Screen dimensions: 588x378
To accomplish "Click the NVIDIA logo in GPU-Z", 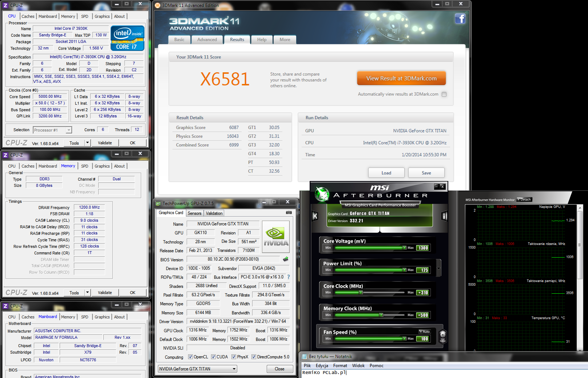I will coord(276,237).
